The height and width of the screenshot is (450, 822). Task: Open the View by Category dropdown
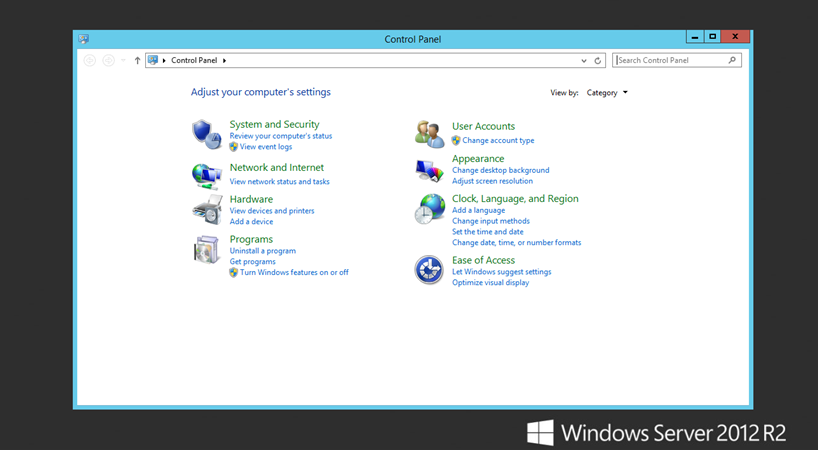coord(607,93)
